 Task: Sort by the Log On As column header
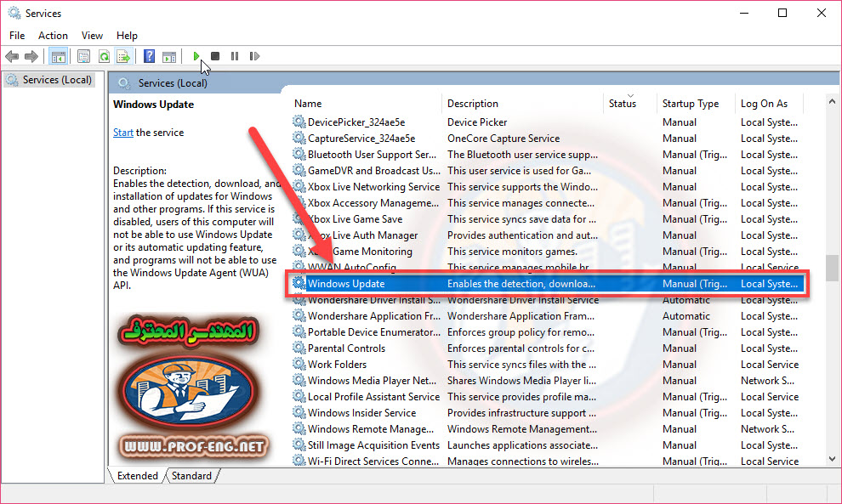[x=769, y=104]
